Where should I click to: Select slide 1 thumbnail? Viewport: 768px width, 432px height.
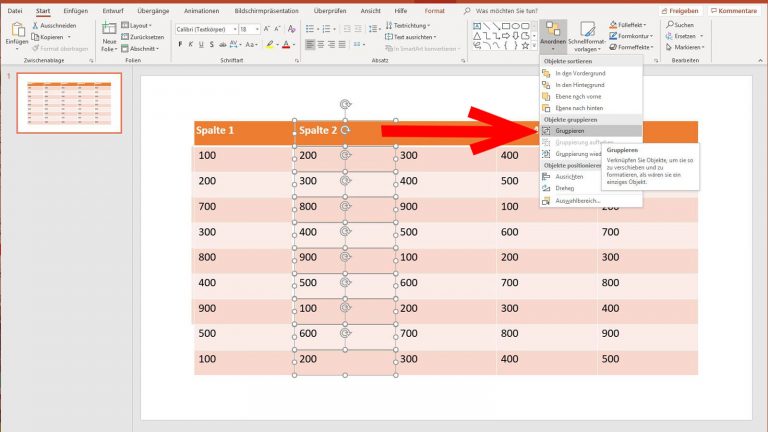coord(69,103)
